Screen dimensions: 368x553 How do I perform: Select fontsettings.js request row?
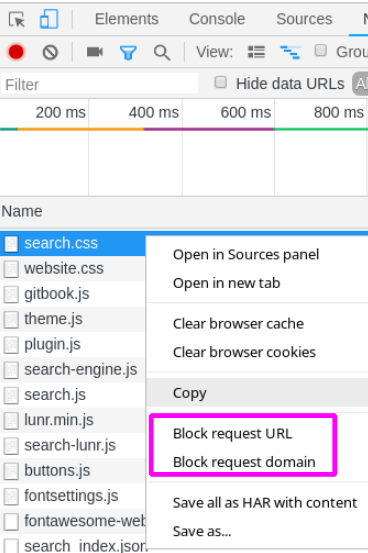(x=73, y=496)
